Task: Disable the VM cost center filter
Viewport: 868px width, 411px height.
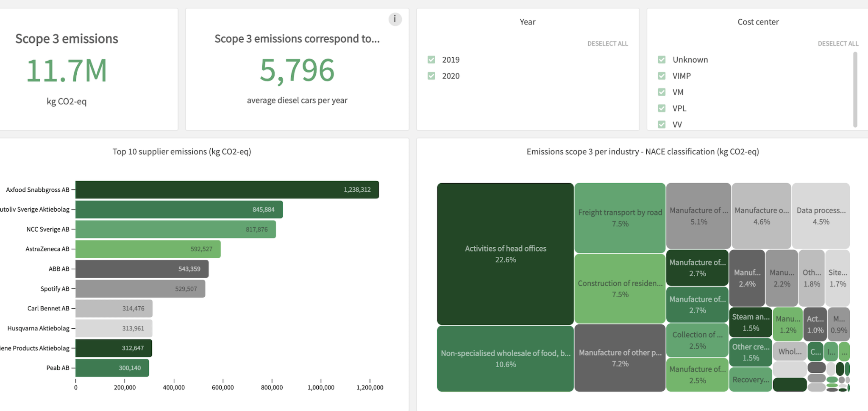Action: coord(662,92)
